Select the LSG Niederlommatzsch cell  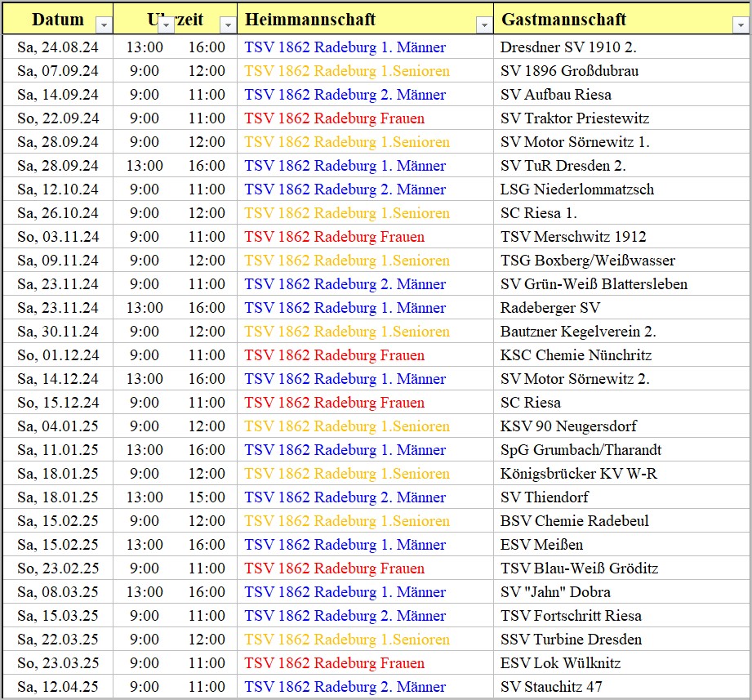tap(622, 189)
